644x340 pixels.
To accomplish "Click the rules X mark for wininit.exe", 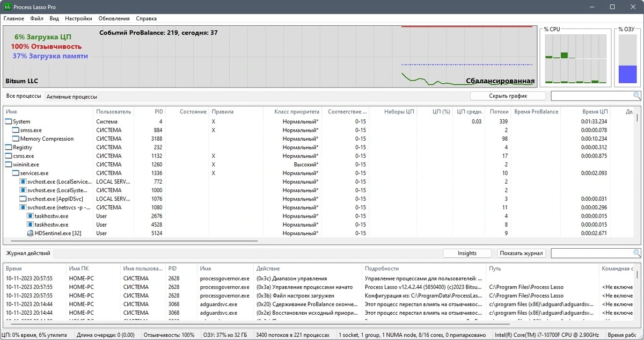I will pos(214,165).
